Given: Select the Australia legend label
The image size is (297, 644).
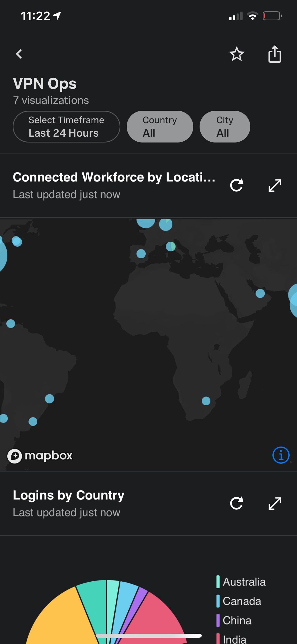Looking at the screenshot, I should 244,582.
